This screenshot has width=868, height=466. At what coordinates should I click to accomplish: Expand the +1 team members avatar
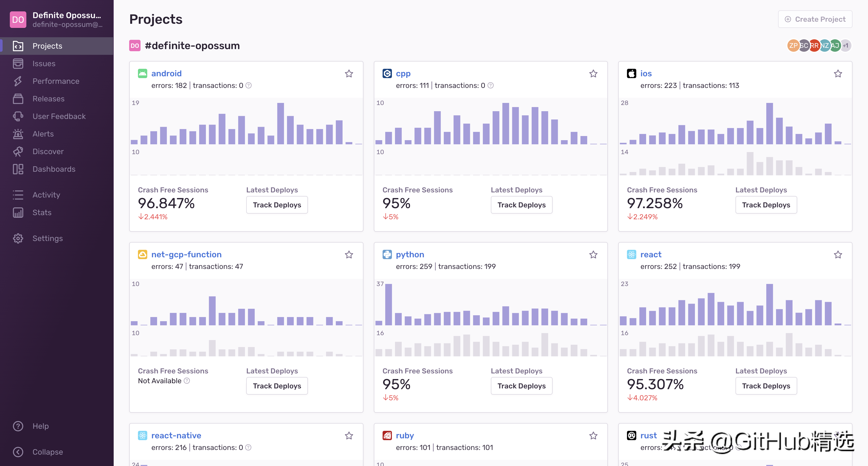pos(846,46)
